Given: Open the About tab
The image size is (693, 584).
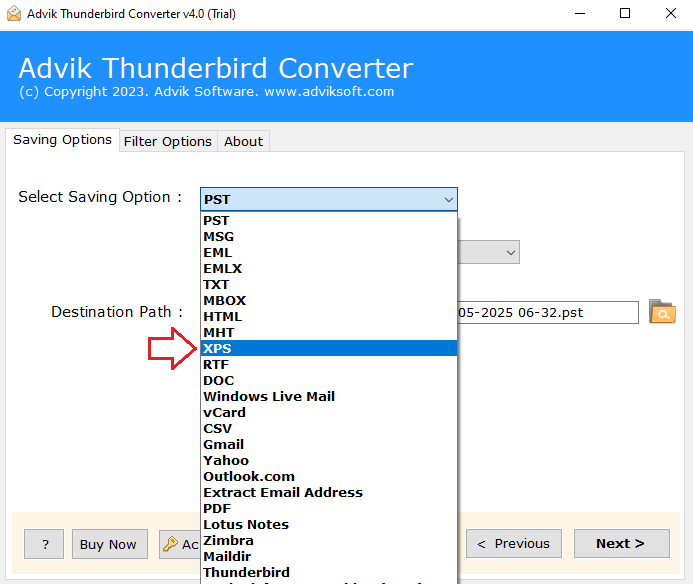Looking at the screenshot, I should point(244,141).
